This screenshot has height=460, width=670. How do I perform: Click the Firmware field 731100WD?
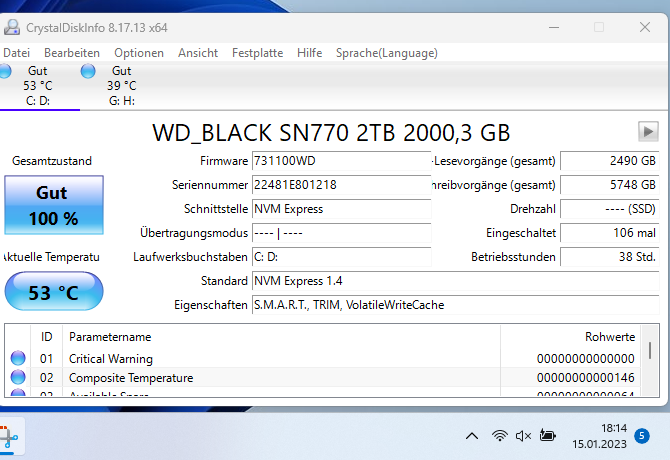341,161
